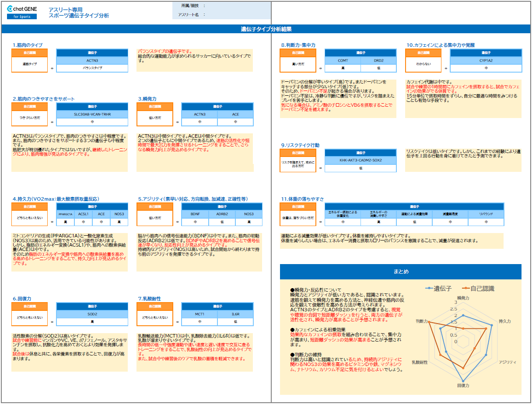
Task: Click the radar chart 持久力 axis label
Action: click(x=504, y=321)
